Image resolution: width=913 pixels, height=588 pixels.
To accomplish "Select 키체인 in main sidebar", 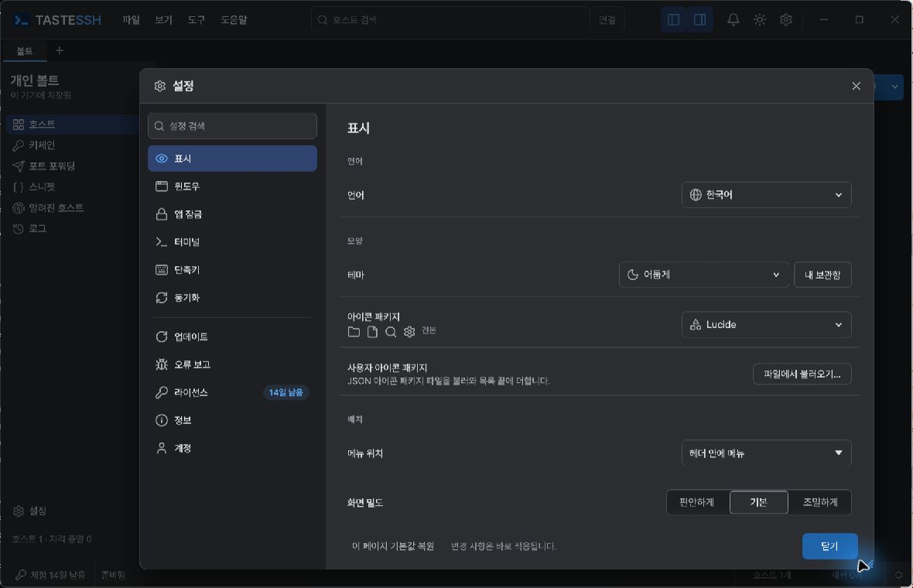I will click(73, 145).
